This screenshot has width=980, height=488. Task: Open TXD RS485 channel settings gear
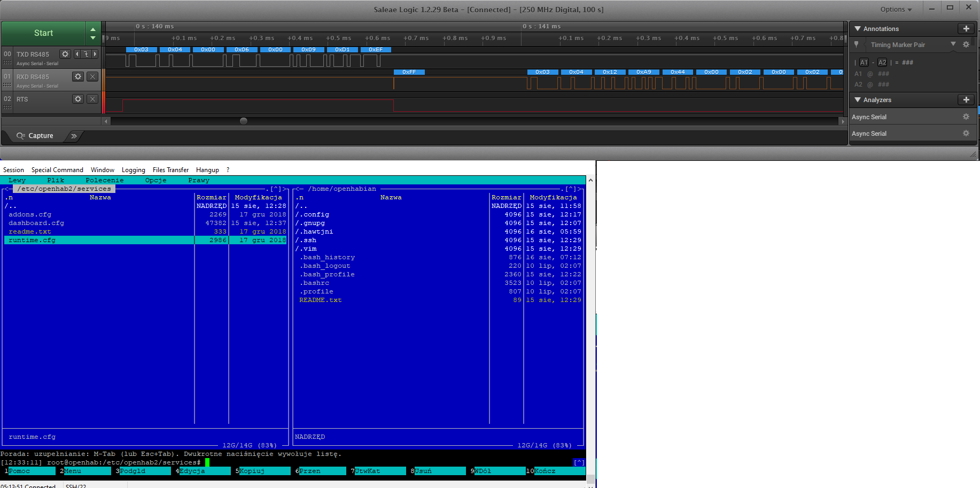[x=65, y=54]
